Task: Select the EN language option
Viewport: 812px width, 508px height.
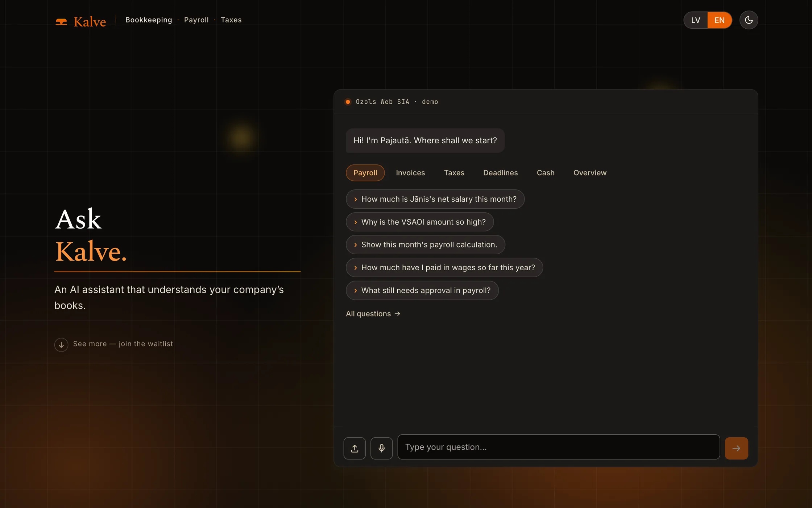Action: [719, 20]
